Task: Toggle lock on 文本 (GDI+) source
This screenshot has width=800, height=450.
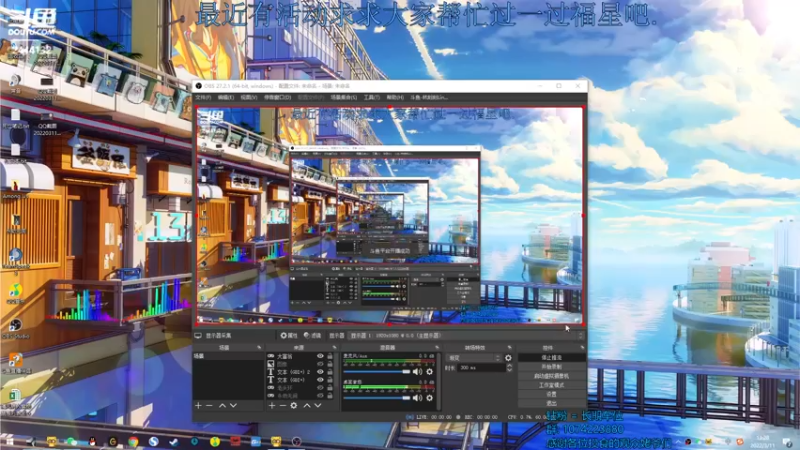Action: click(x=330, y=380)
